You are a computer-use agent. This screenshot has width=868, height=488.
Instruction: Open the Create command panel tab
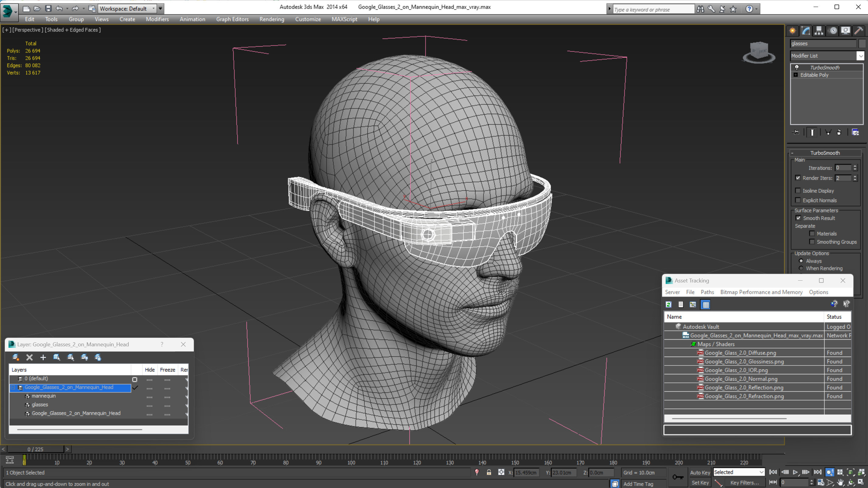(x=793, y=31)
